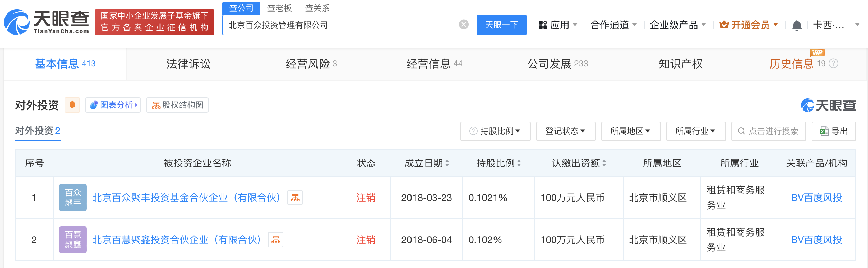Click the orange alert bell beside 对外投资
This screenshot has height=268, width=868.
point(72,105)
